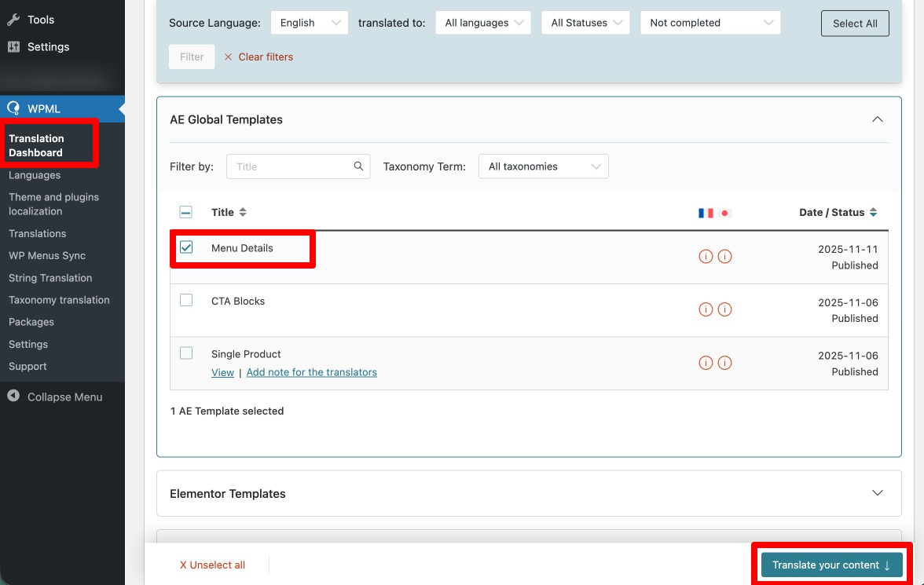
Task: Open the All taxonomies dropdown
Action: coord(543,166)
